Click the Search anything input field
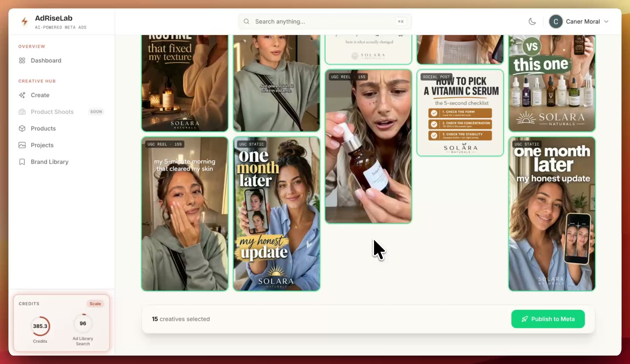Image resolution: width=630 pixels, height=364 pixels. point(325,21)
